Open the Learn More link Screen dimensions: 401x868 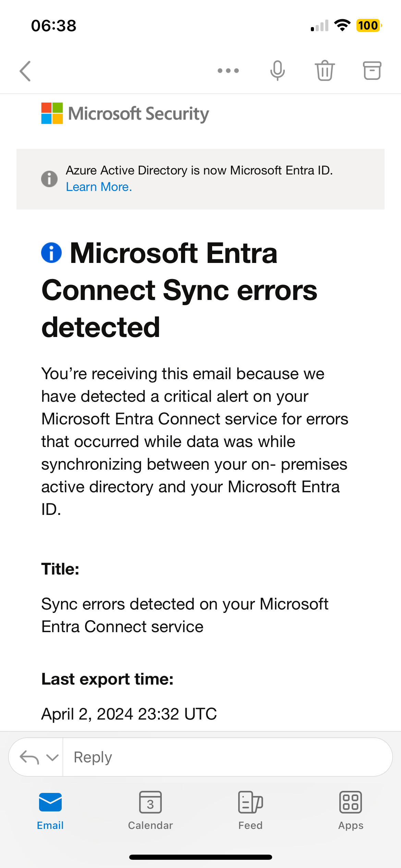click(x=99, y=186)
